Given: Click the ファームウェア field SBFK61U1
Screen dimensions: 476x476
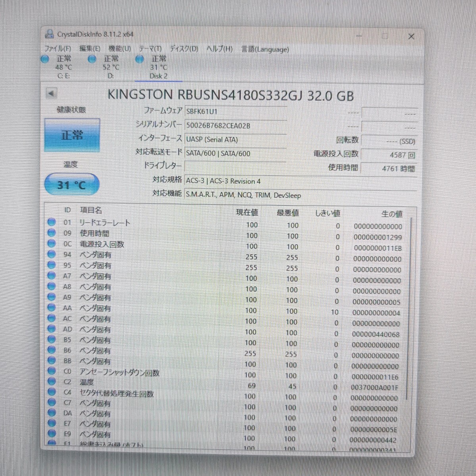Looking at the screenshot, I should (236, 112).
